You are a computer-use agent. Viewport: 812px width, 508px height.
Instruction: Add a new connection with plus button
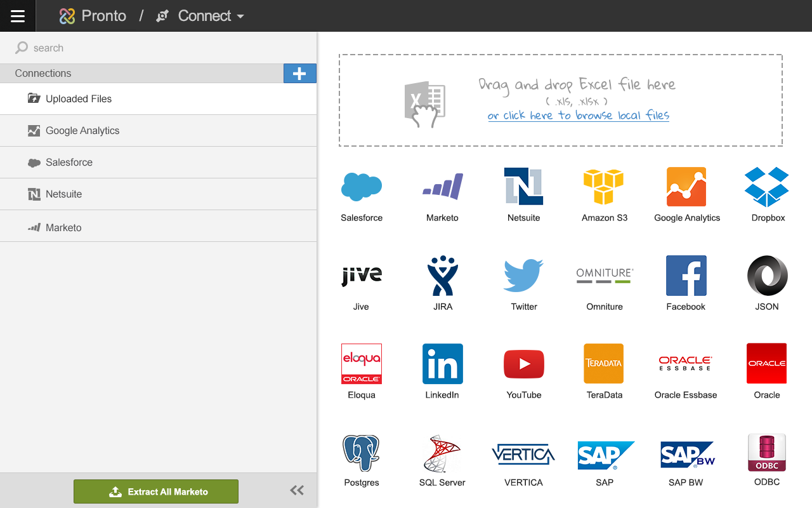click(x=299, y=73)
